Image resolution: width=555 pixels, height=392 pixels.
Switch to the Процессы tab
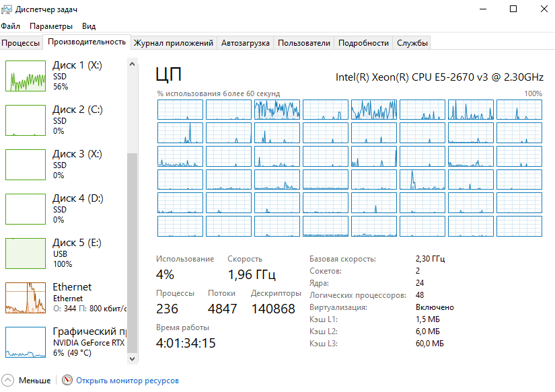21,43
